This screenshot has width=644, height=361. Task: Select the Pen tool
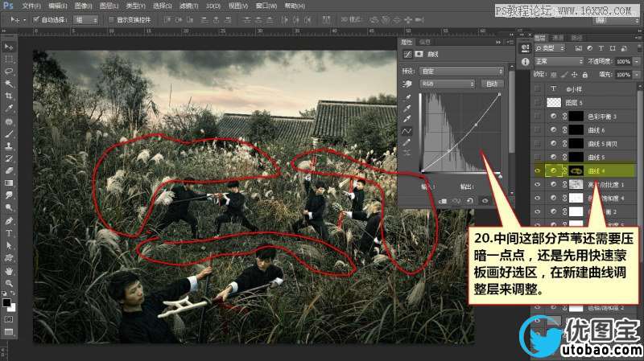[x=9, y=221]
